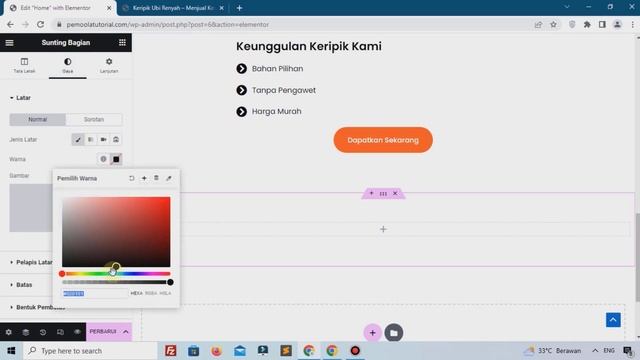Image resolution: width=640 pixels, height=360 pixels.
Task: Switch to Keripik Ubi Renyah browser tab
Action: [173, 8]
